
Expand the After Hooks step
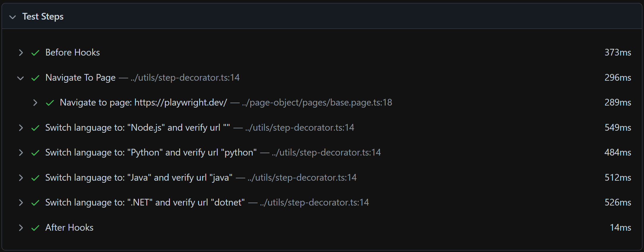pos(21,228)
